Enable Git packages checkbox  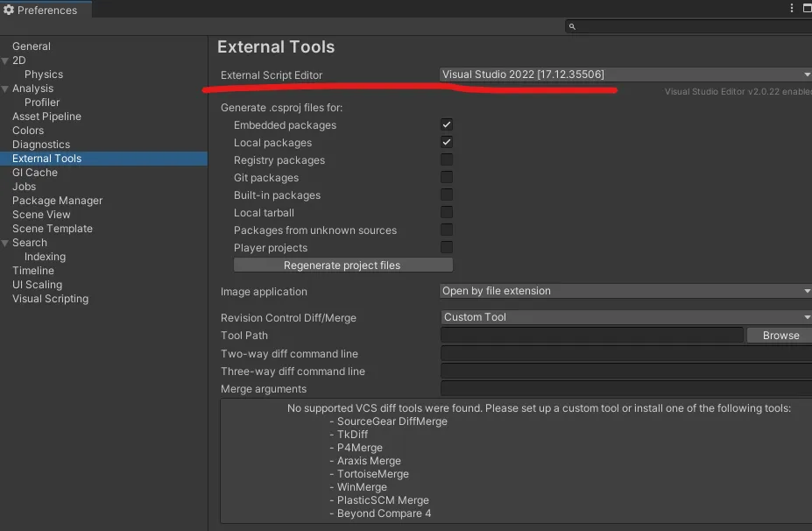(447, 177)
